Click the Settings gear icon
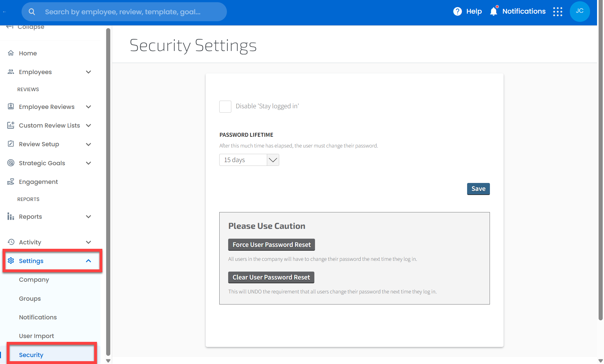 11,261
